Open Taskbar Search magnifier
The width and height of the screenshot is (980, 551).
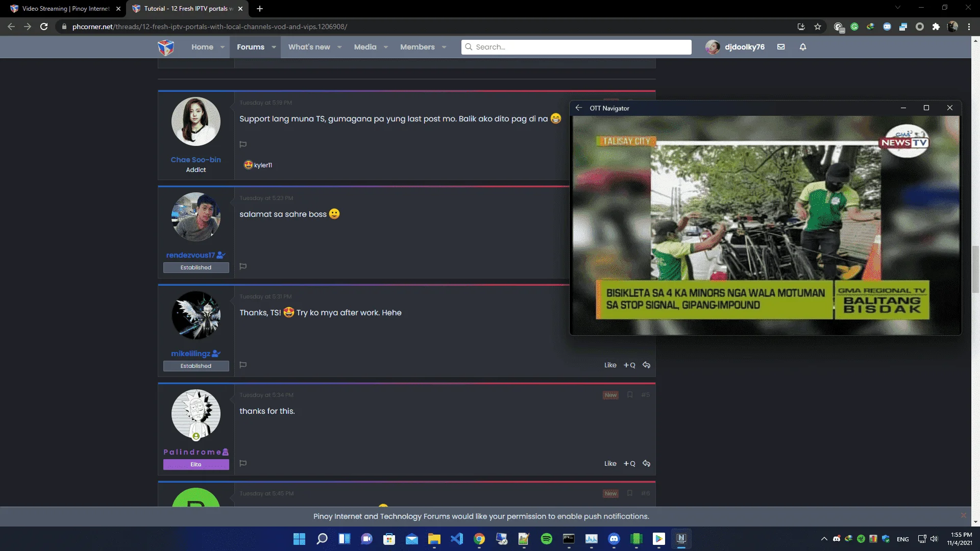[x=322, y=539]
